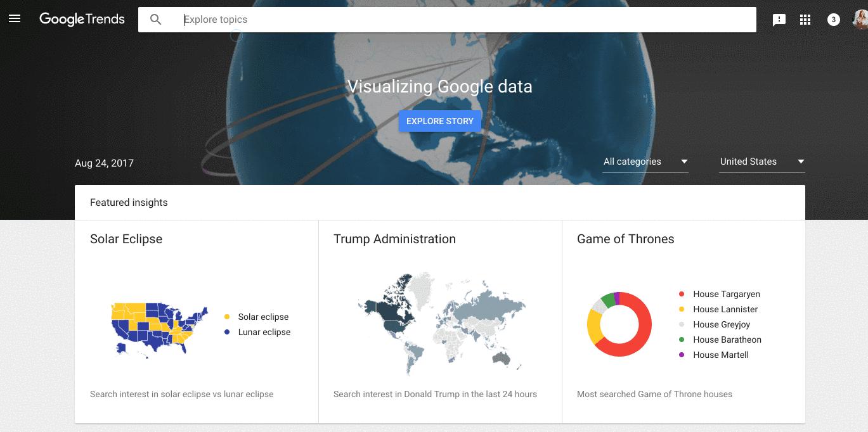Open the hamburger main menu
Image resolution: width=868 pixels, height=432 pixels.
point(15,19)
